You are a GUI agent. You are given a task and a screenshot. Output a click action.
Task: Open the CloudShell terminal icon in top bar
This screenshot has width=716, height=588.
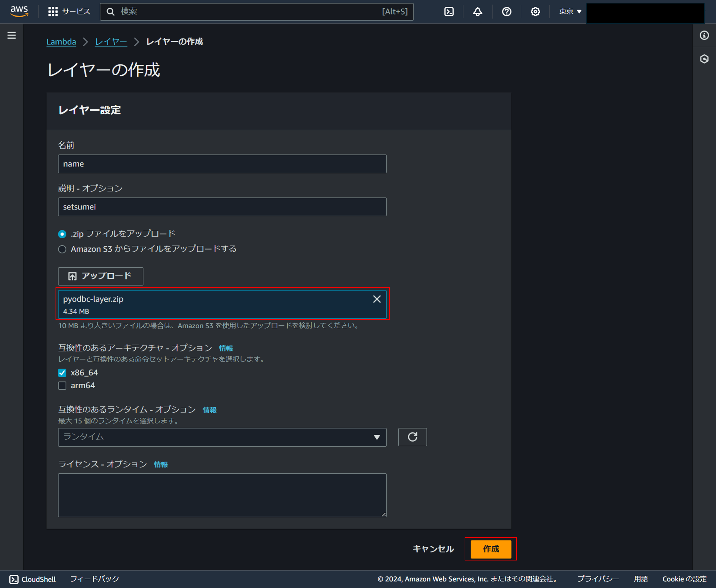pyautogui.click(x=448, y=11)
